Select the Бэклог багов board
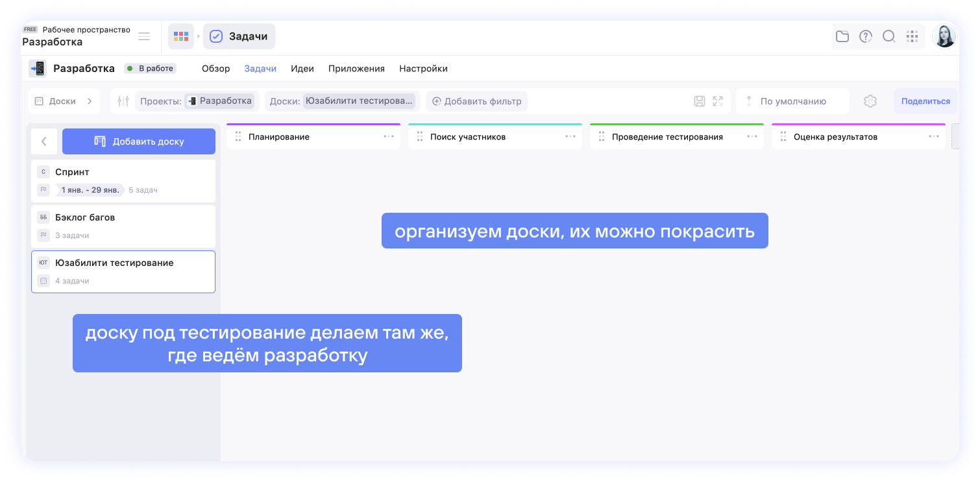 [x=123, y=226]
